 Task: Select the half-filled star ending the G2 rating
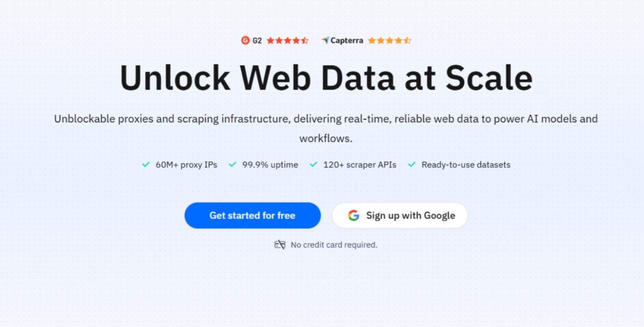click(x=305, y=40)
